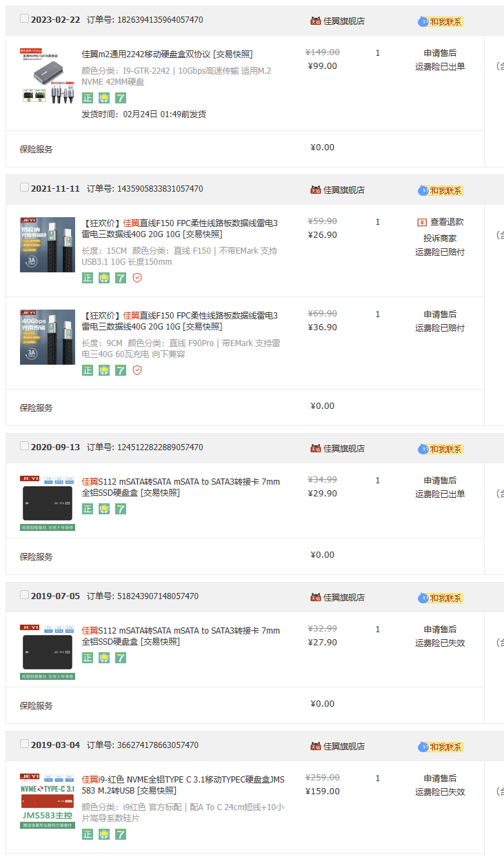This screenshot has height=857, width=504.
Task: Tick the checkbox for the 2021-11-11 order
Action: coord(25,188)
